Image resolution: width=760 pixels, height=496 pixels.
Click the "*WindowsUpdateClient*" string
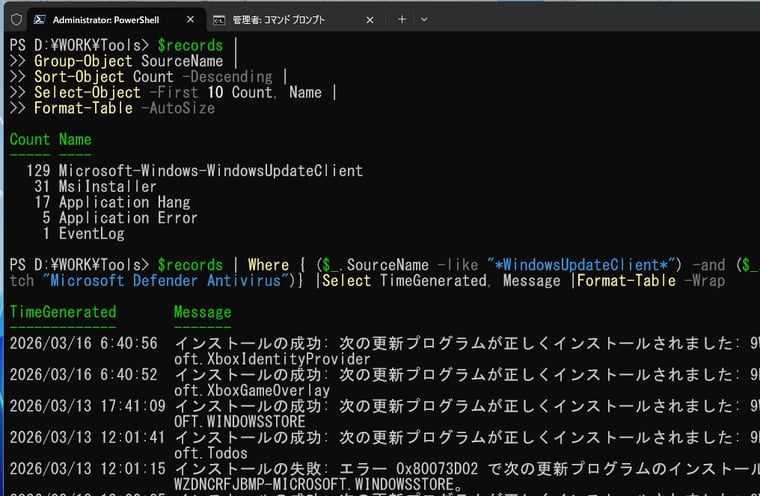pos(581,265)
